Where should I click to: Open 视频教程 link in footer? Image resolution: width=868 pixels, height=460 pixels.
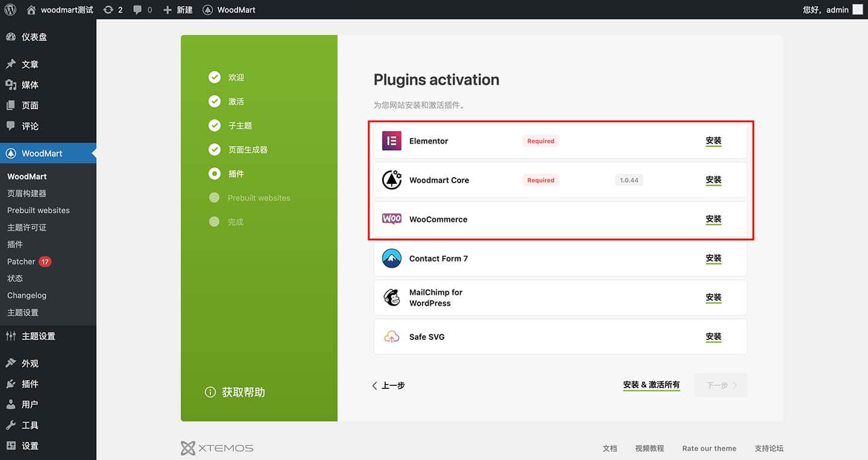(650, 449)
